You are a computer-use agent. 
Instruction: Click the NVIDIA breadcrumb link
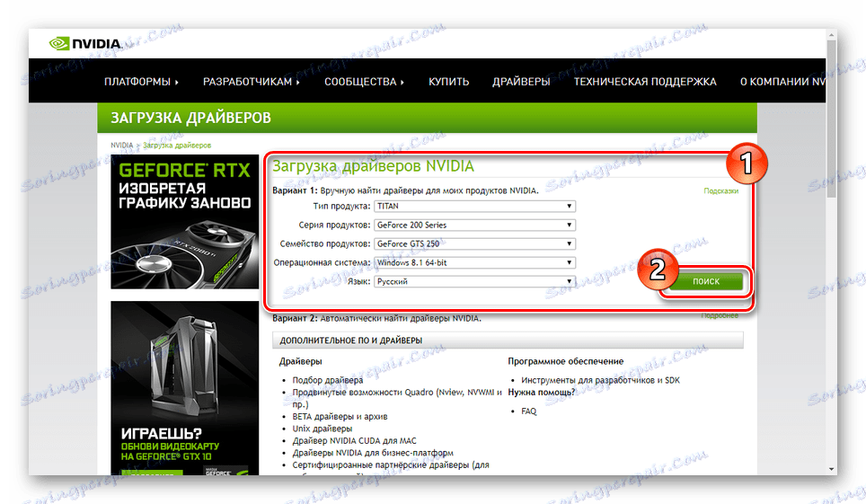click(x=121, y=146)
